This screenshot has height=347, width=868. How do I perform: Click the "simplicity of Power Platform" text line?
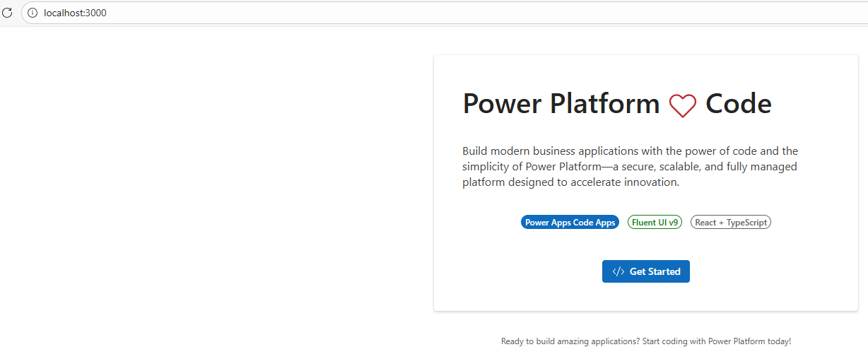pos(630,167)
